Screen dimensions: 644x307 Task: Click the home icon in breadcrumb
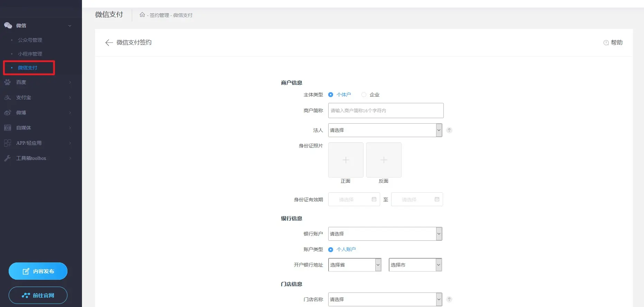(x=142, y=15)
